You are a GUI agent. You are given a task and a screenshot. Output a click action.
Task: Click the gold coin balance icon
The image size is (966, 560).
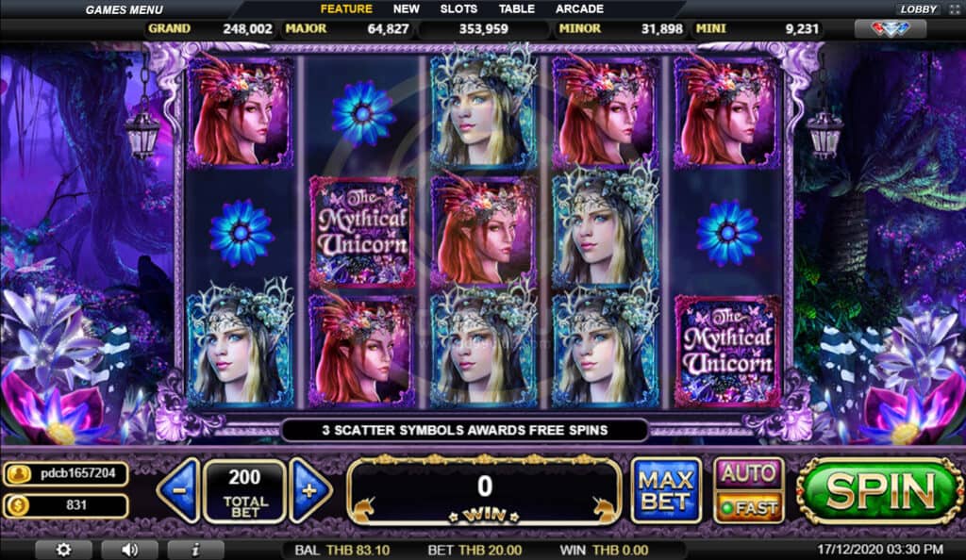[18, 506]
